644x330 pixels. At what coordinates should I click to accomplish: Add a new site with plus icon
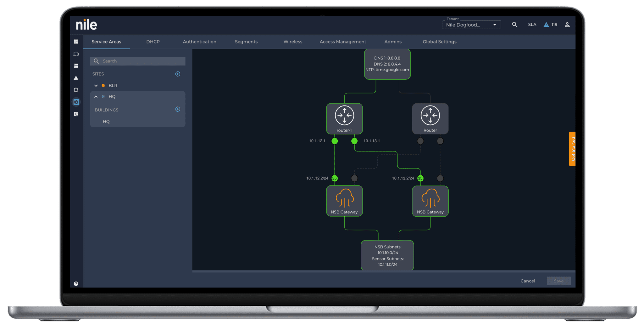[x=178, y=74]
